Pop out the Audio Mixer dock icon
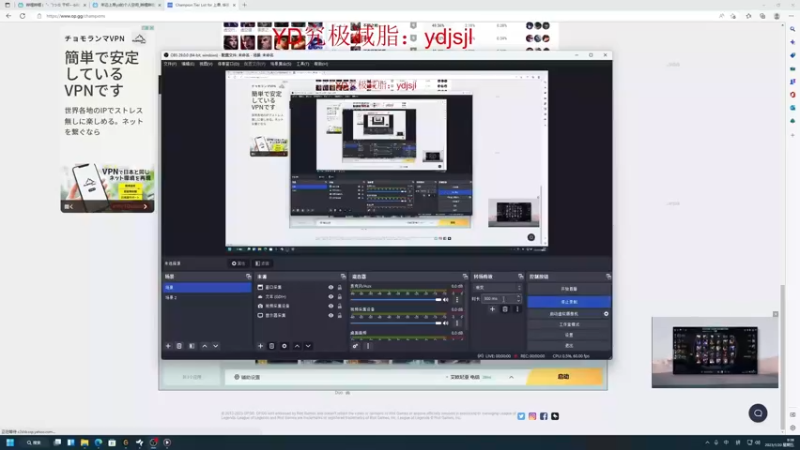The image size is (800, 450). (x=465, y=277)
